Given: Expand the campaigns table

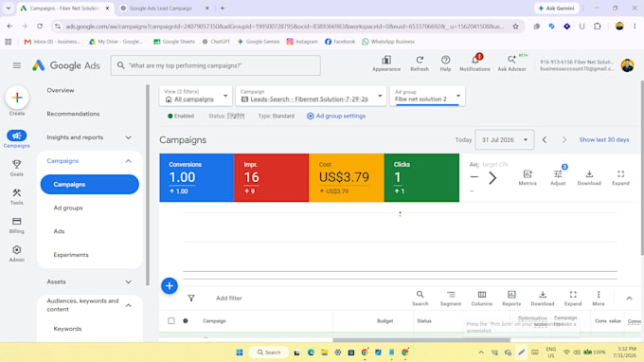Looking at the screenshot, I should click(573, 299).
